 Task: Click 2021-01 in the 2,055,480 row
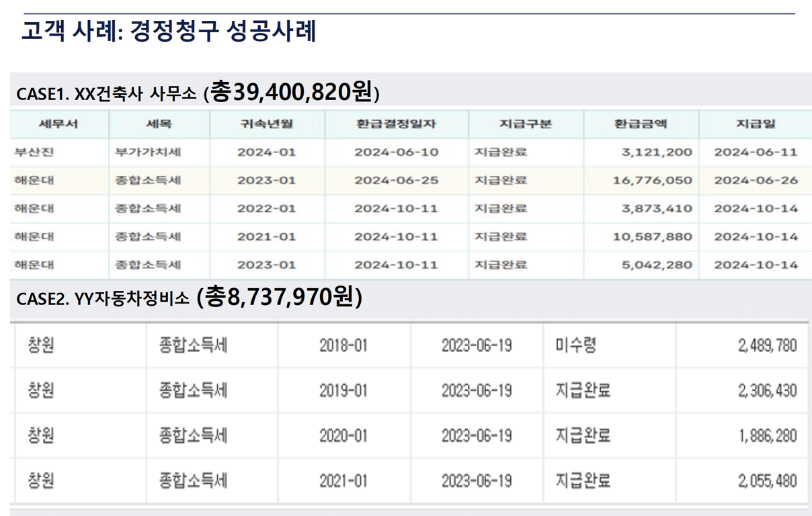343,481
